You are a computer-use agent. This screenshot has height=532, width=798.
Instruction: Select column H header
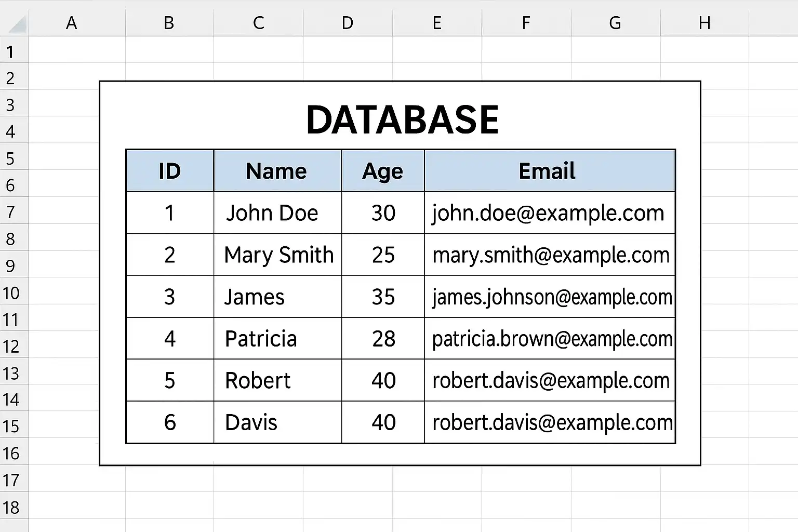coord(704,23)
